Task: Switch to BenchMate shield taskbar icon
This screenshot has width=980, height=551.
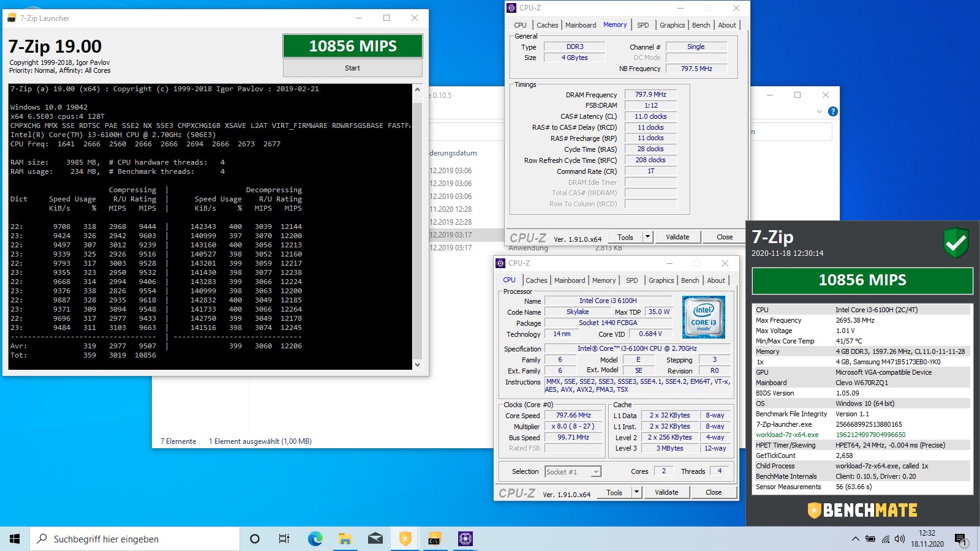Action: click(405, 539)
